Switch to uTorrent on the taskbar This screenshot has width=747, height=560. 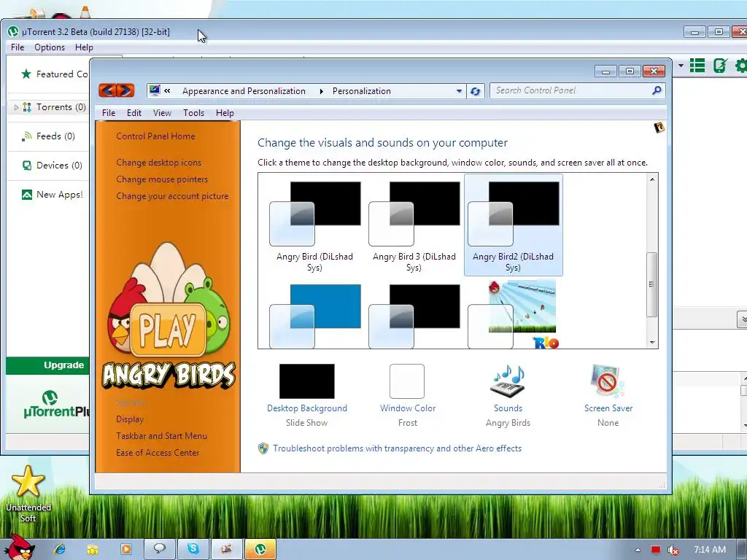coord(260,549)
